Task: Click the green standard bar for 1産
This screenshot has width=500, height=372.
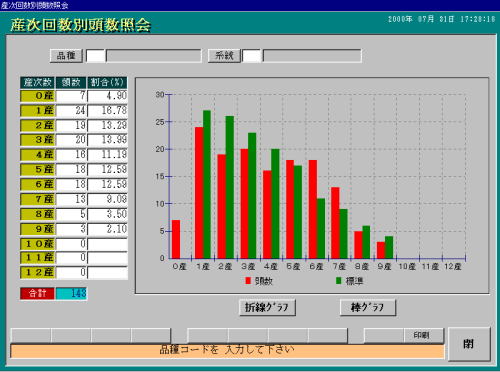Action: pyautogui.click(x=207, y=184)
